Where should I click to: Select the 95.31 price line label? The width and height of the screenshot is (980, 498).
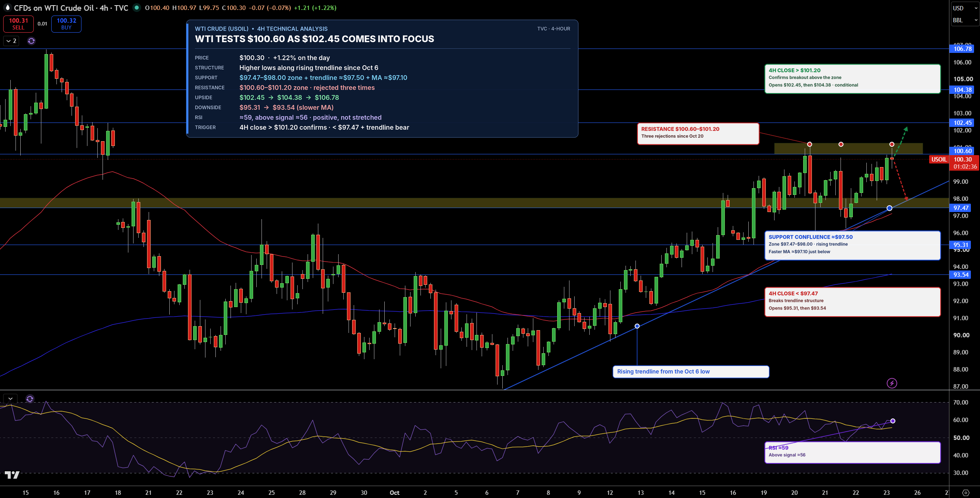(961, 245)
